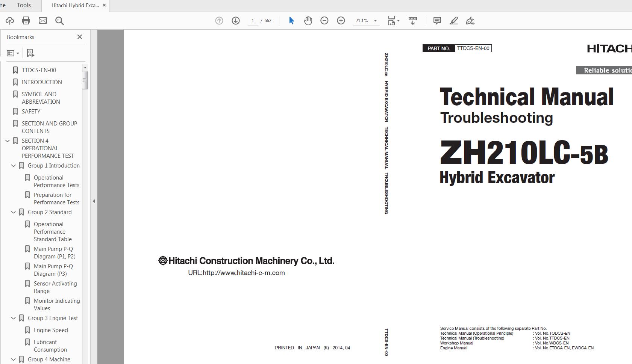Open Lubricant Consumption bookmark
Screen dimensions: 632x364
click(50, 346)
